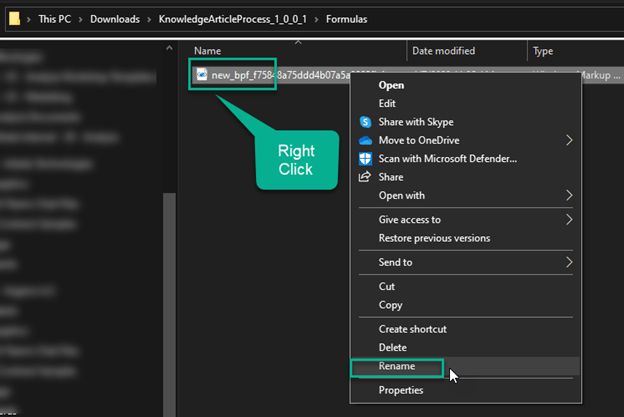Image resolution: width=624 pixels, height=417 pixels.
Task: Click Restore previous versions
Action: pyautogui.click(x=434, y=238)
